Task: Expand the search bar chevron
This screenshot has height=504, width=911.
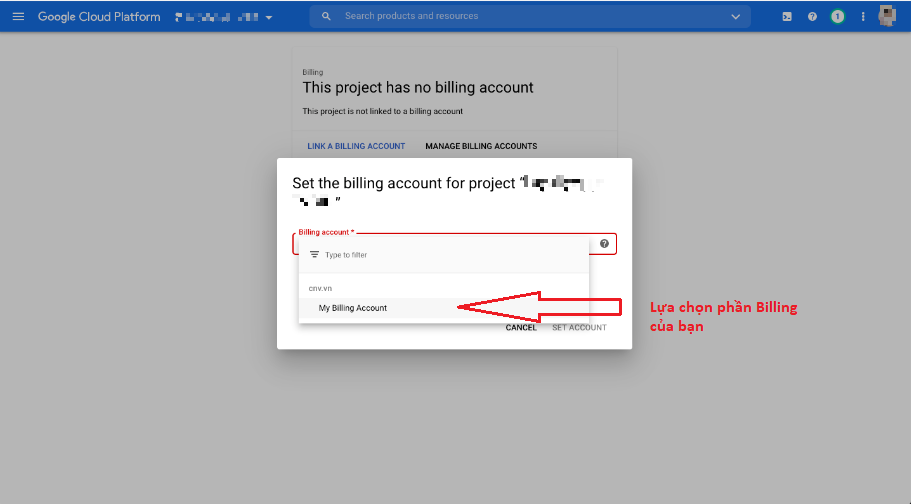Action: pyautogui.click(x=736, y=17)
